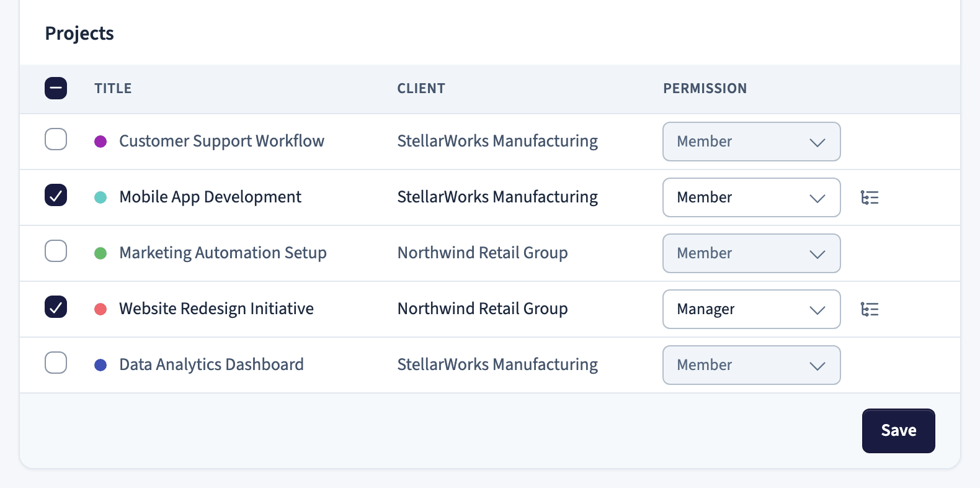Check the Data Analytics Dashboard checkbox

tap(56, 363)
